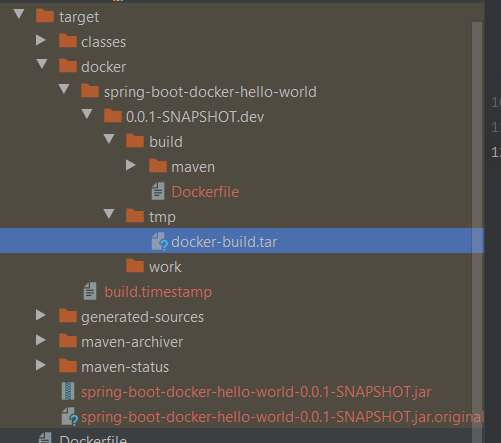Click the maven-status folder icon

[x=68, y=366]
